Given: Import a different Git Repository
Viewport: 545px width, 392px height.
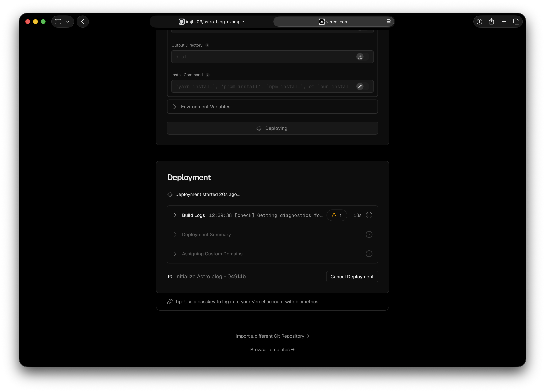Looking at the screenshot, I should 272,336.
